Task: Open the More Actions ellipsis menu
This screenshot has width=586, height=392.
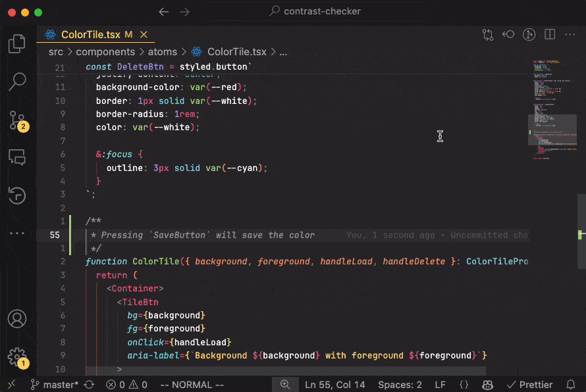Action: pos(570,35)
